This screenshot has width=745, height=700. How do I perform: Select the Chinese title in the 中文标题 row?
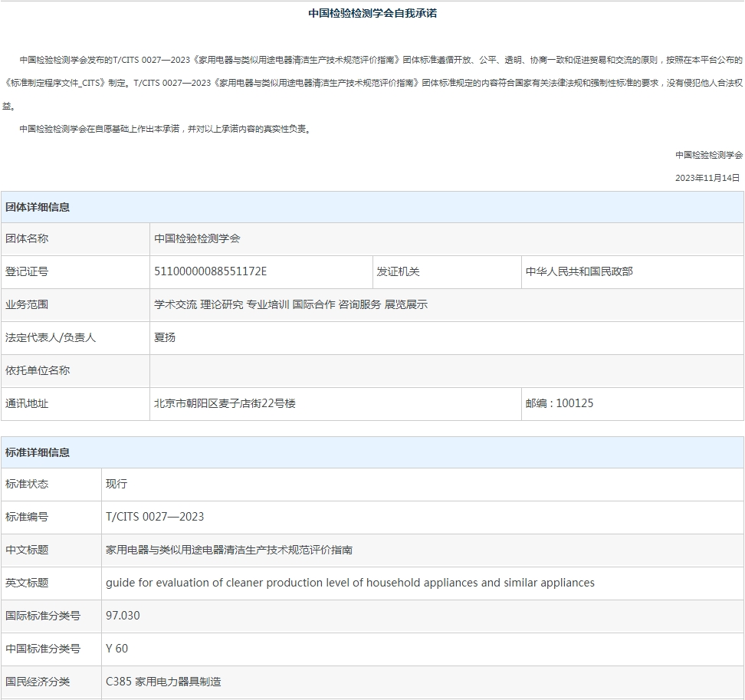229,550
